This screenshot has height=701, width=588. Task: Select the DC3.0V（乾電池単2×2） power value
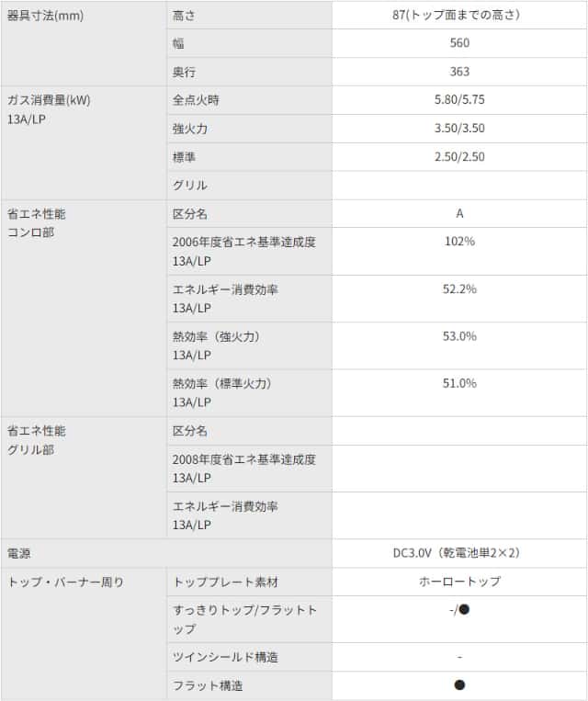459,553
